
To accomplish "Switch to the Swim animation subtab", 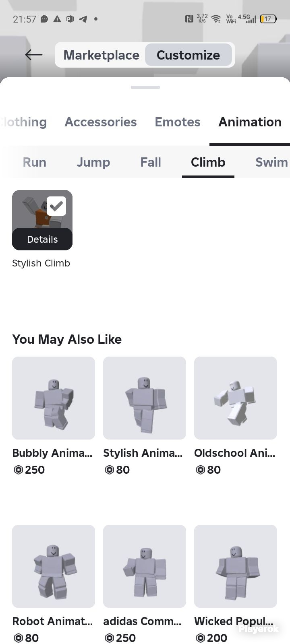I will click(271, 162).
